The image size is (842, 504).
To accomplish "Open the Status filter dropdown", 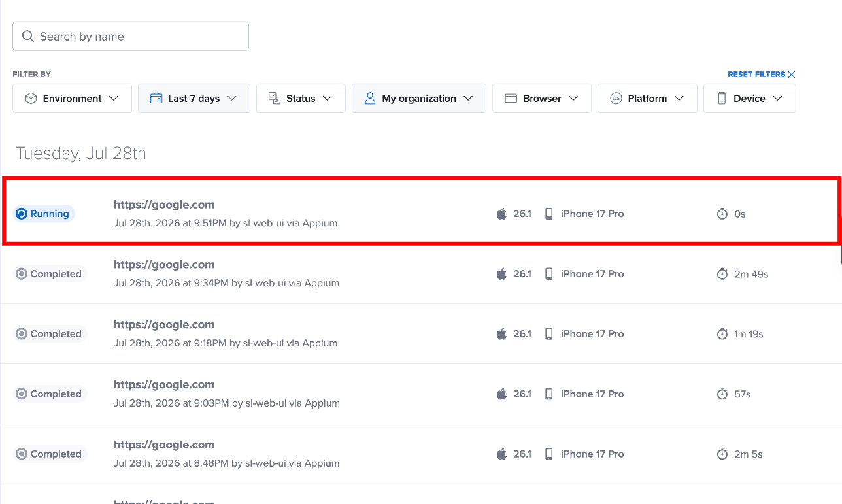I will (301, 98).
